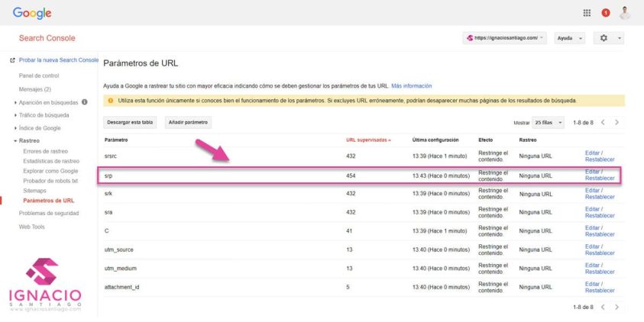Image resolution: width=644 pixels, height=322 pixels.
Task: Click Editar for srk row
Action: tap(592, 190)
